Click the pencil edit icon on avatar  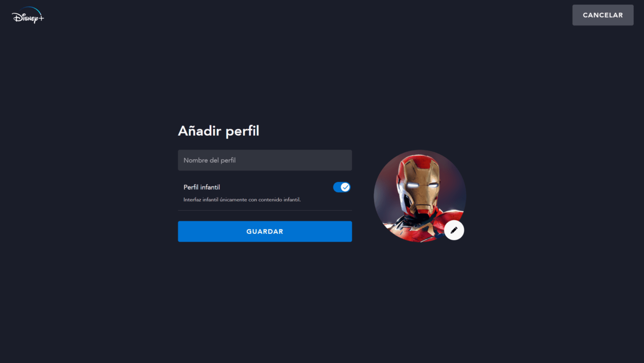point(454,230)
